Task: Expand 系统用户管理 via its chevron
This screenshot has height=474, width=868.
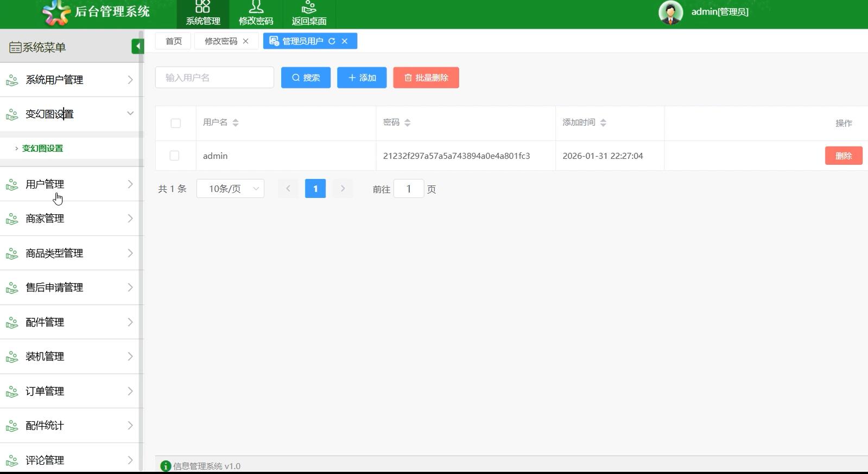Action: click(x=130, y=80)
